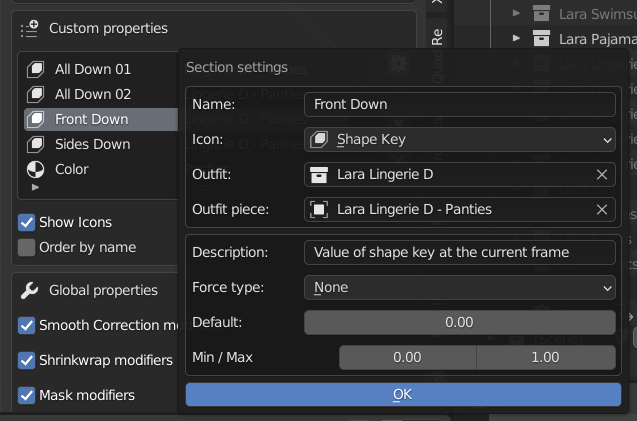Enable Order by name checkbox
Image resolution: width=637 pixels, height=421 pixels.
tap(27, 247)
